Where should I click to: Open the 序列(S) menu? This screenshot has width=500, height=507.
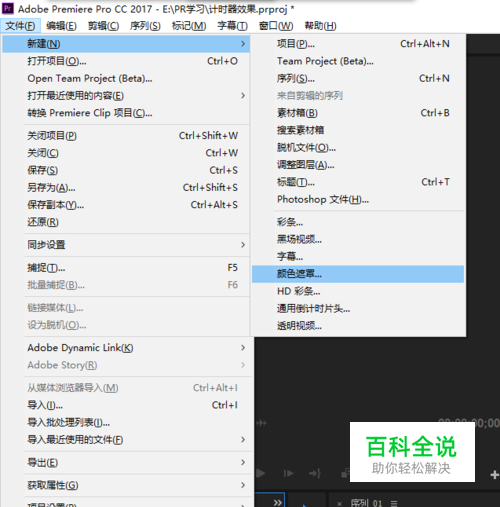pyautogui.click(x=145, y=26)
